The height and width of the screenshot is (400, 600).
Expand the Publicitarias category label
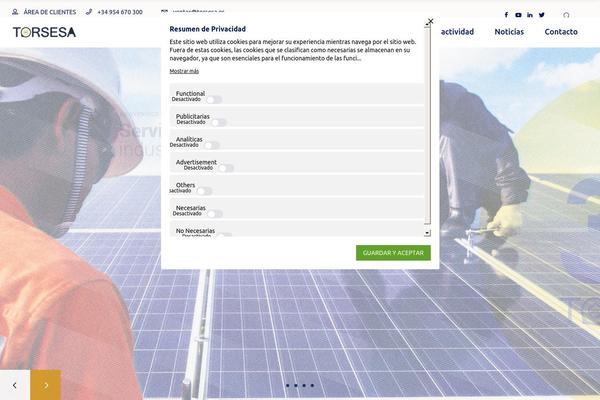pyautogui.click(x=192, y=116)
